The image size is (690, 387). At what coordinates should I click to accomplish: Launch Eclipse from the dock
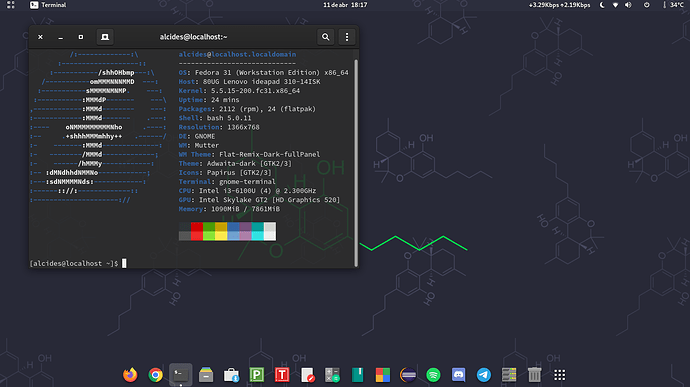[408, 375]
